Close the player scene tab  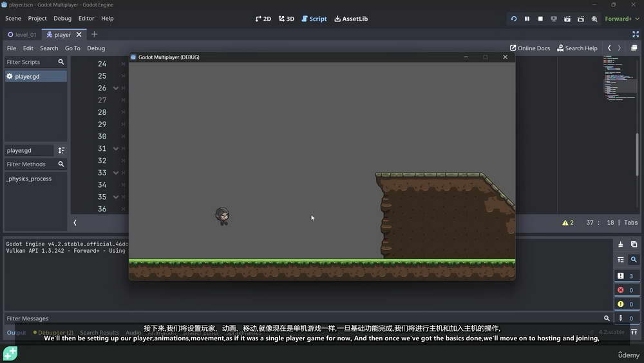(x=79, y=35)
